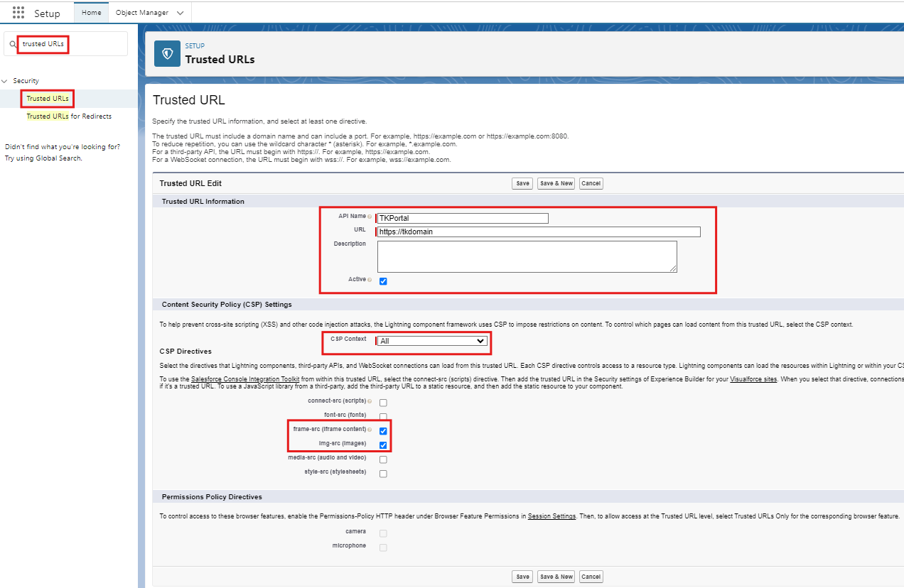Enable media-src (audio and video) directive
The height and width of the screenshot is (588, 904).
383,459
